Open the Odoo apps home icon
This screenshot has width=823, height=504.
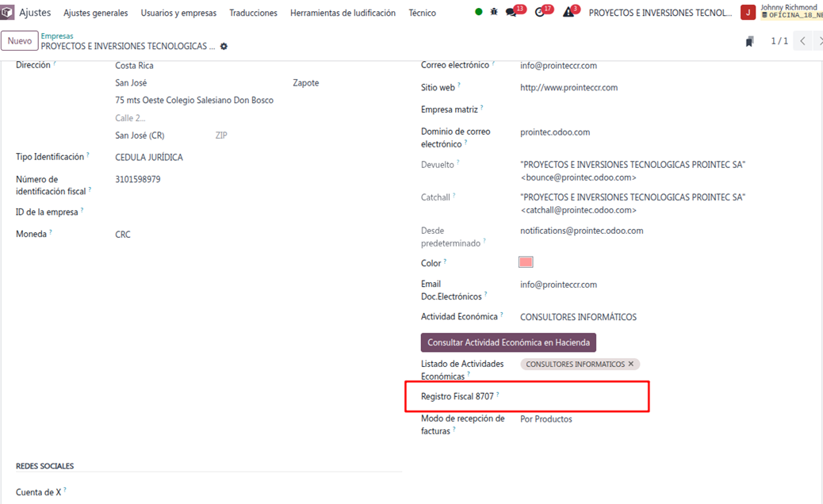(x=8, y=13)
